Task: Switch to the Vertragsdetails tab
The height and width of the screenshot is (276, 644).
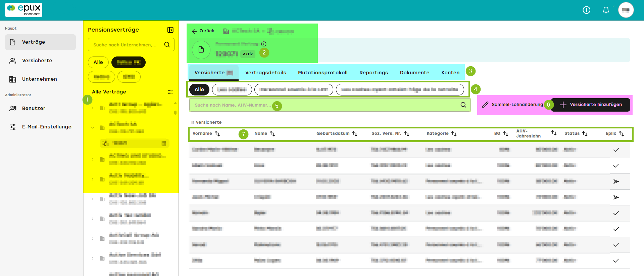Action: pyautogui.click(x=266, y=73)
